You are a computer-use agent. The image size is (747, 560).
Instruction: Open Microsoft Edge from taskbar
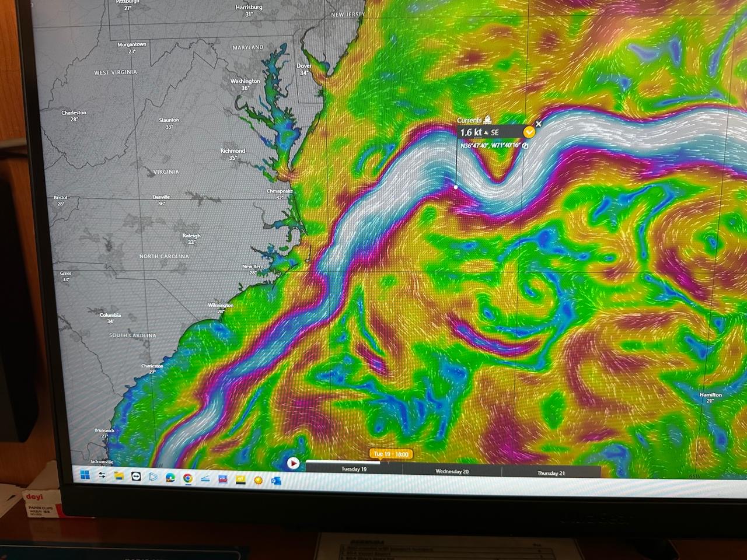(x=170, y=477)
